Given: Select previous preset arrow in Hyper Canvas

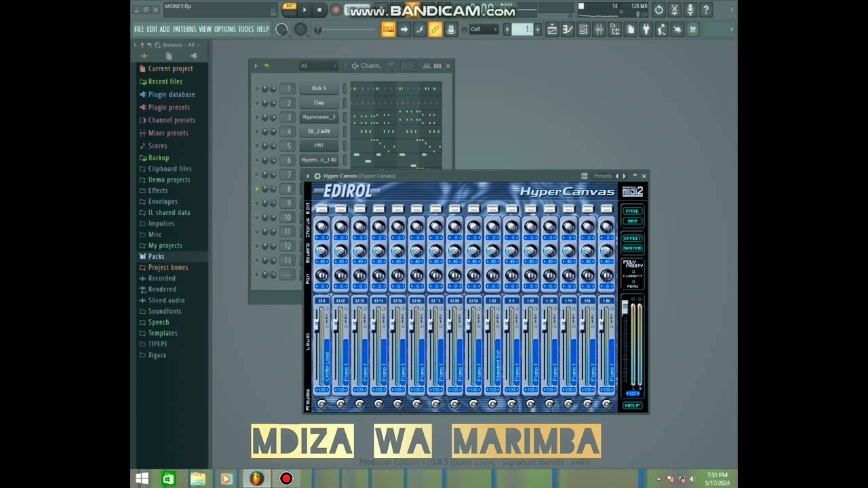Looking at the screenshot, I should (616, 176).
